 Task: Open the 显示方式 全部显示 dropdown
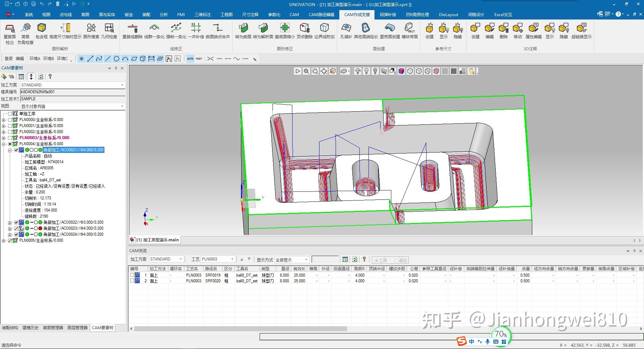[292, 260]
